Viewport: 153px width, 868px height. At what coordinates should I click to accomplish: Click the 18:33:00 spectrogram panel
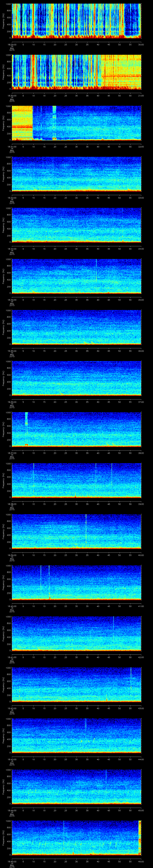[76, 225]
